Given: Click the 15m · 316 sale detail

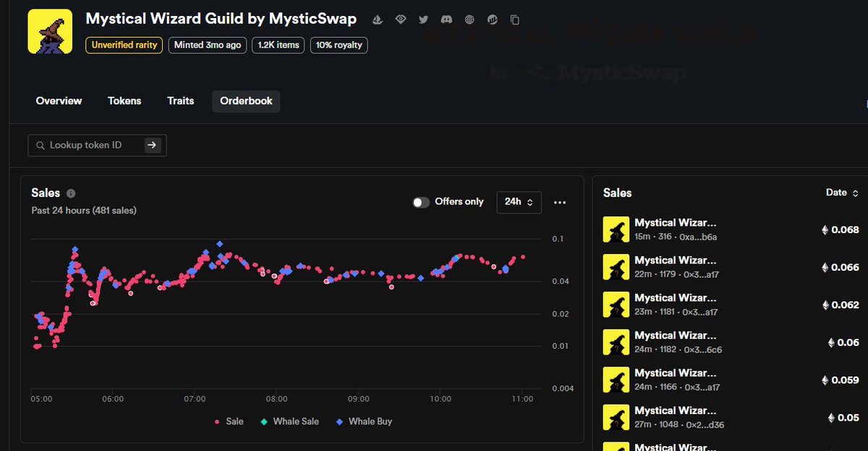Looking at the screenshot, I should click(676, 237).
